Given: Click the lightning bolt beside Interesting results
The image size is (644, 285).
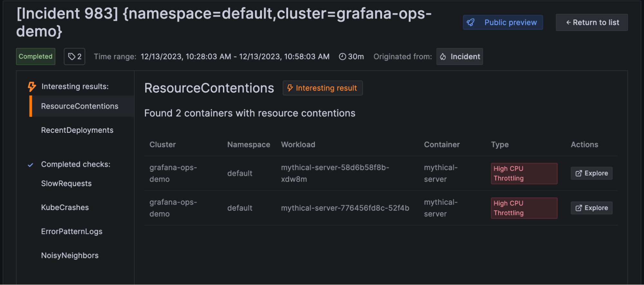Looking at the screenshot, I should (32, 87).
